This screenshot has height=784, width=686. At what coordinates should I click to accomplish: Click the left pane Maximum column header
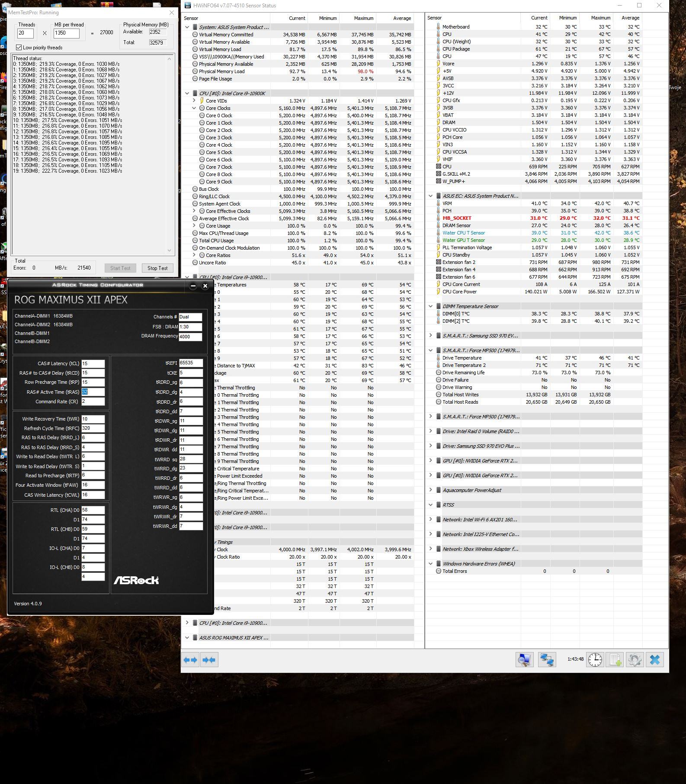358,18
